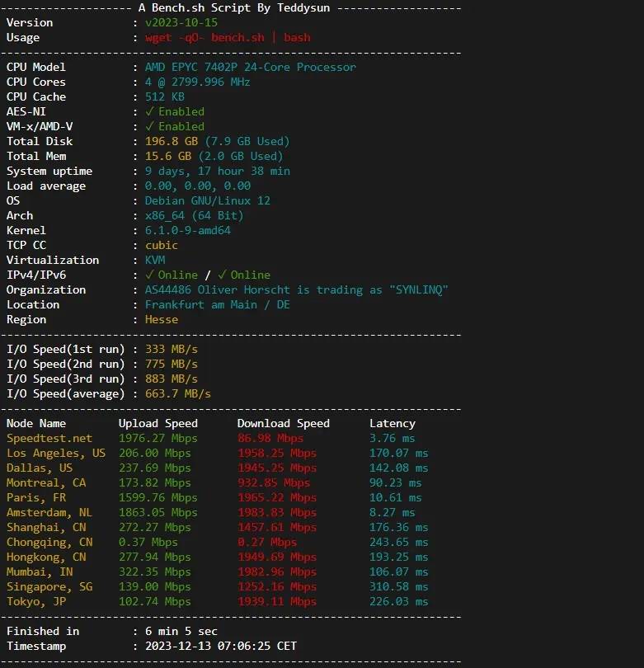Click the Speedtest.net node name
644x668 pixels.
coord(49,439)
